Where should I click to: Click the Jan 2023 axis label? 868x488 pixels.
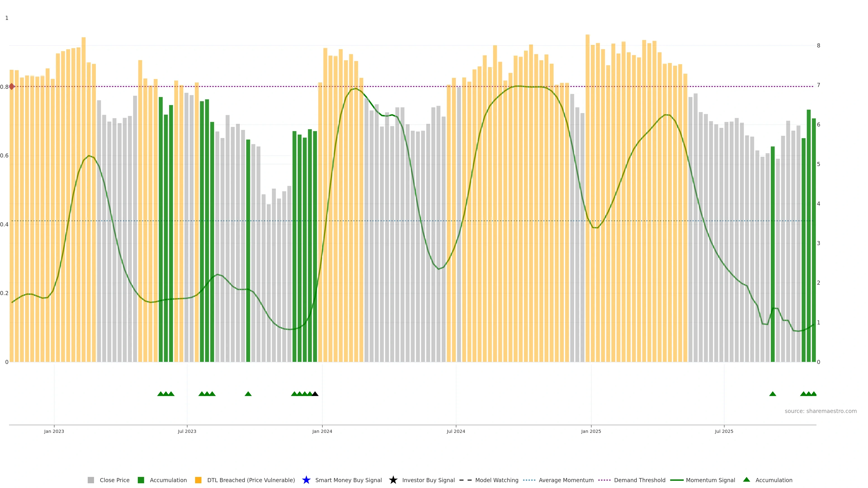tap(54, 431)
